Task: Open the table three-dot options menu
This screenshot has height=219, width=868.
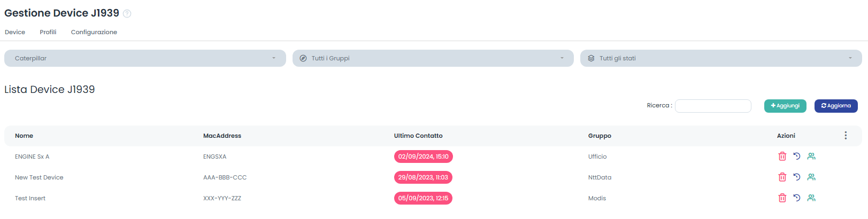Action: [x=846, y=136]
